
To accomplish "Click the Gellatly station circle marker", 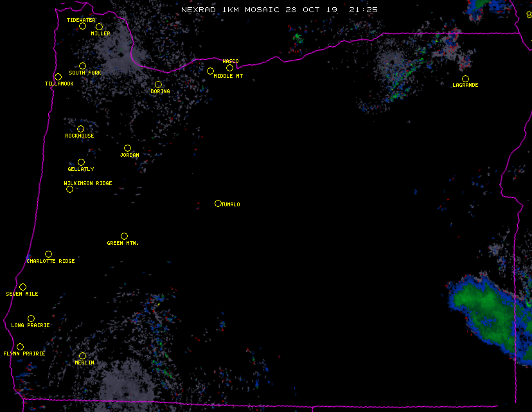I will click(x=81, y=163).
